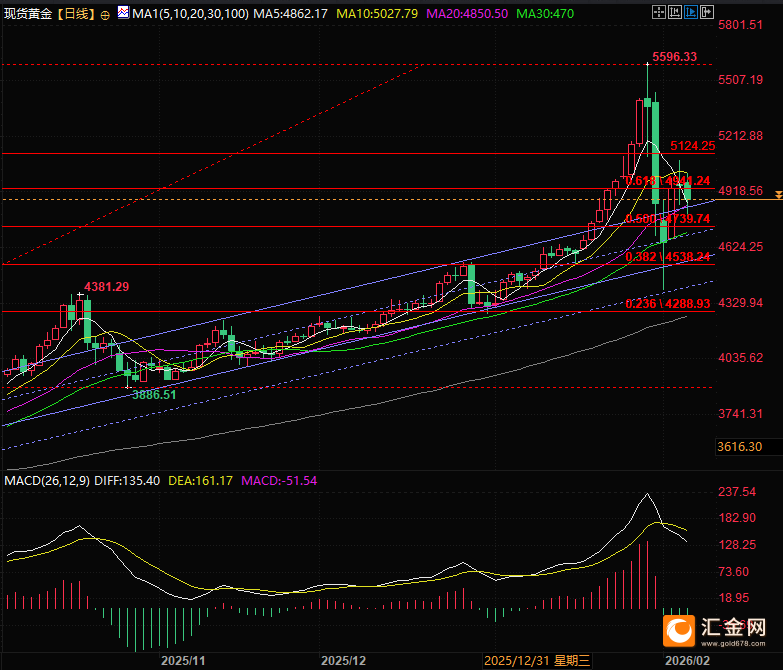Click the shrink-axis icon with the bar arrow
Screen dimensions: 783x670
click(675, 12)
